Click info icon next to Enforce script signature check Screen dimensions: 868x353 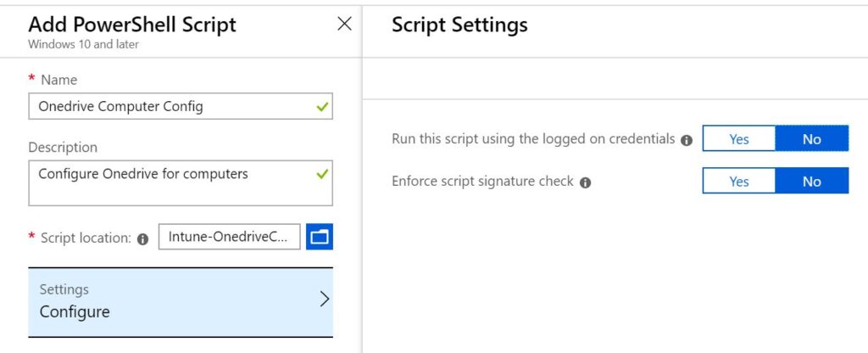pos(585,182)
